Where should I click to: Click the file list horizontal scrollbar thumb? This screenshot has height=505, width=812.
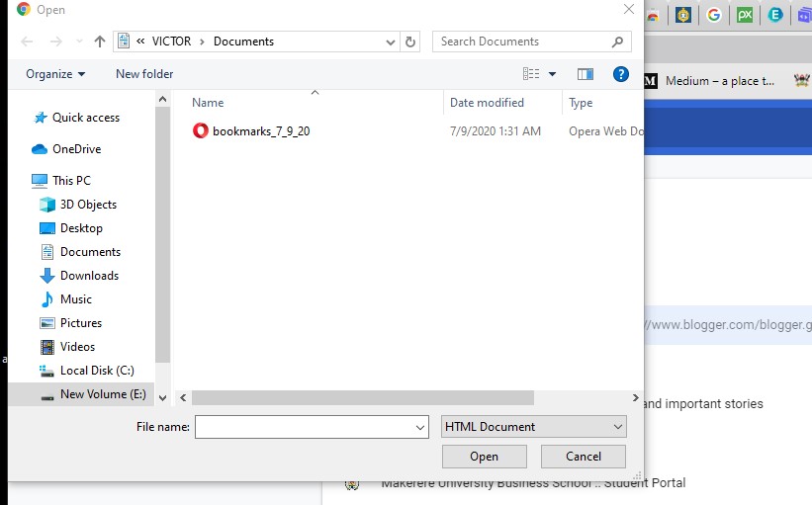click(x=363, y=398)
